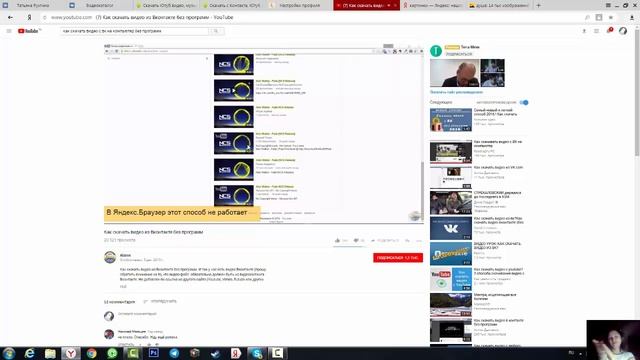640x360 pixels.
Task: Click the YouTube search magnifier button
Action: point(216,31)
